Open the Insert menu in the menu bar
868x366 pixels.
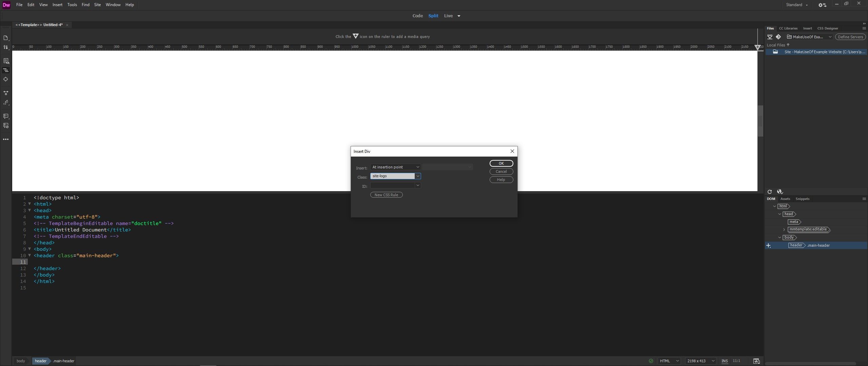[57, 4]
